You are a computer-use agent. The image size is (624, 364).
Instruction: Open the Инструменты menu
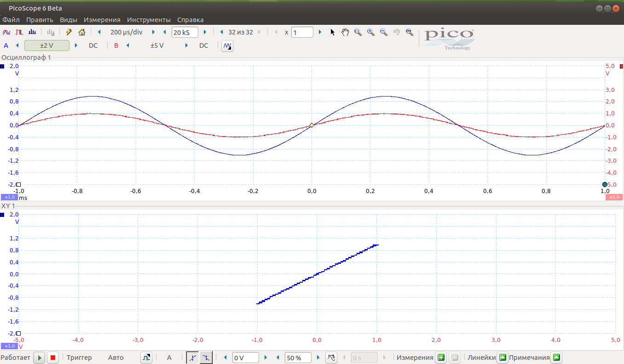tap(149, 20)
